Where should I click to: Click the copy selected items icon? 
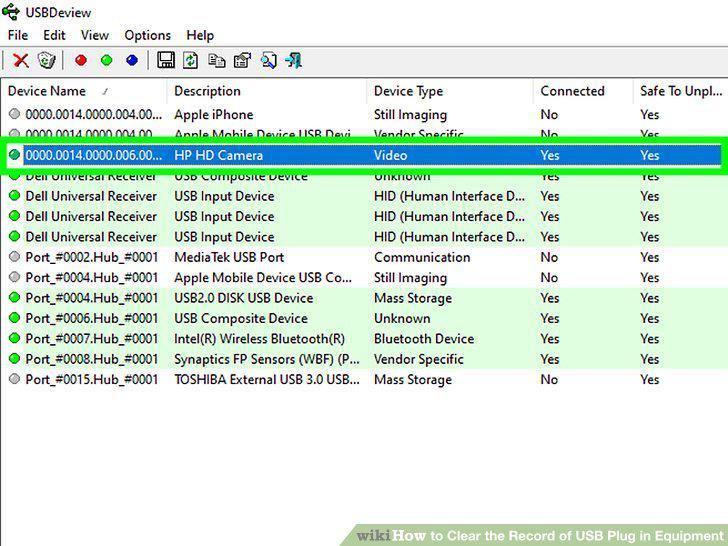(x=216, y=60)
